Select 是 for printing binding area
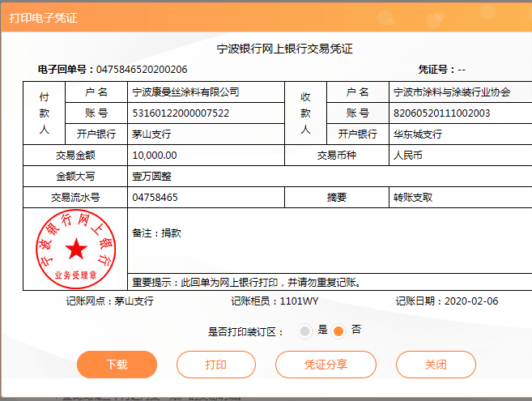 coord(304,331)
